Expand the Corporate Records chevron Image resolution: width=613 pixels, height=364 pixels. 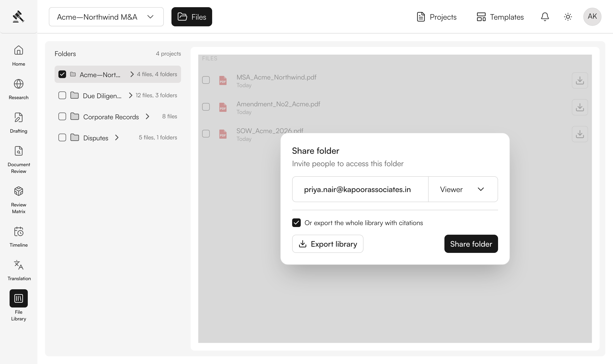147,116
